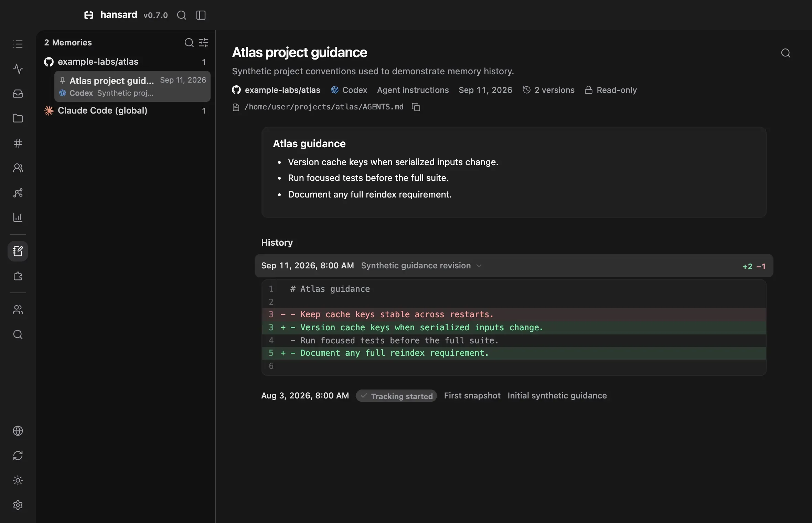Open the inbox sidebar icon

pos(18,94)
